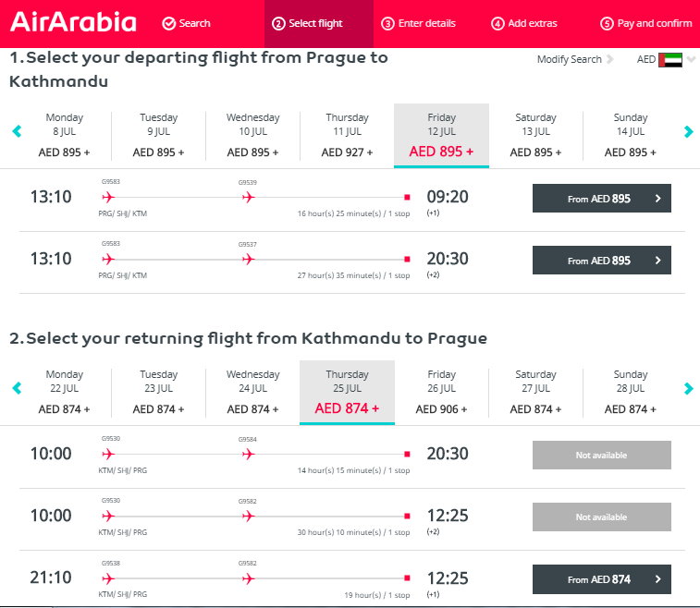The height and width of the screenshot is (608, 700).
Task: Click the UAE flag currency icon
Action: coord(670,60)
